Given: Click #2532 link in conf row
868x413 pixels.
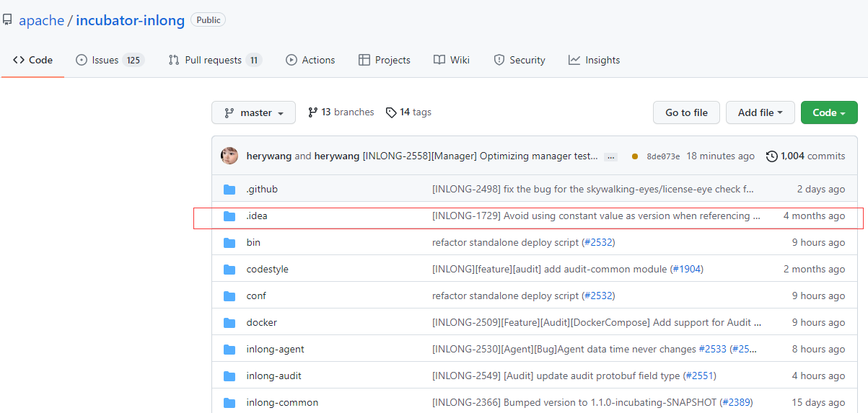Looking at the screenshot, I should coord(597,296).
